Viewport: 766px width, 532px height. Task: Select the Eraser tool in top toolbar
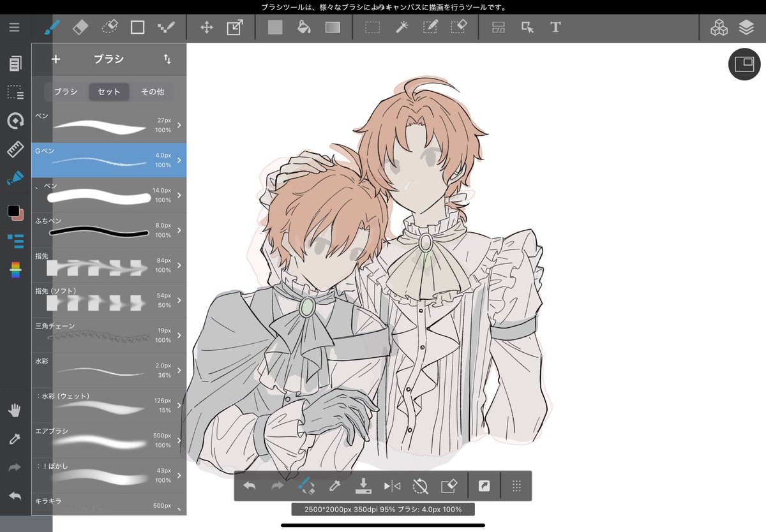pyautogui.click(x=80, y=27)
